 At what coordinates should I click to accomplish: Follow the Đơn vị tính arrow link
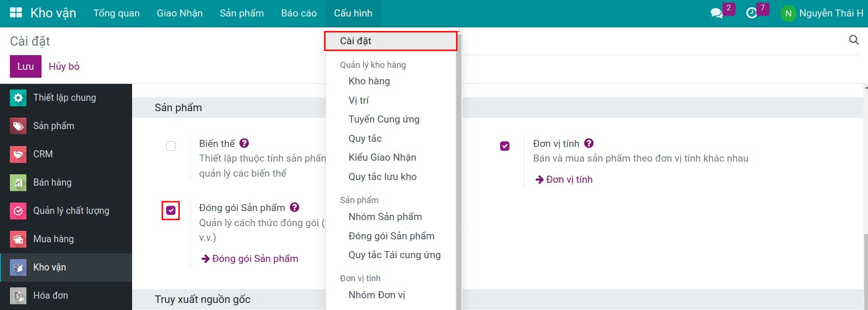(564, 179)
